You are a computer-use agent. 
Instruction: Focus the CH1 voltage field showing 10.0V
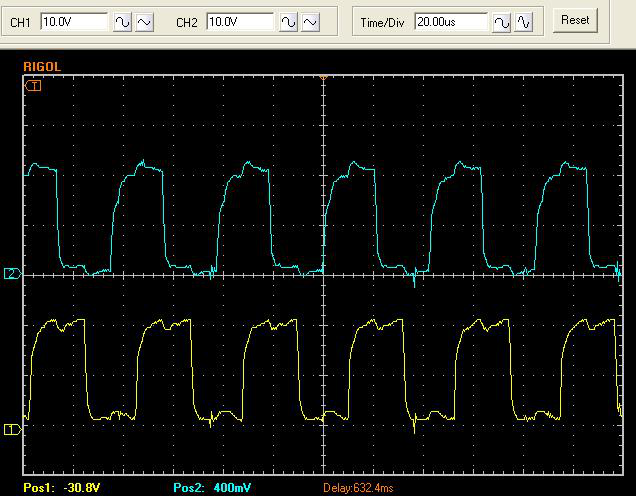(74, 21)
